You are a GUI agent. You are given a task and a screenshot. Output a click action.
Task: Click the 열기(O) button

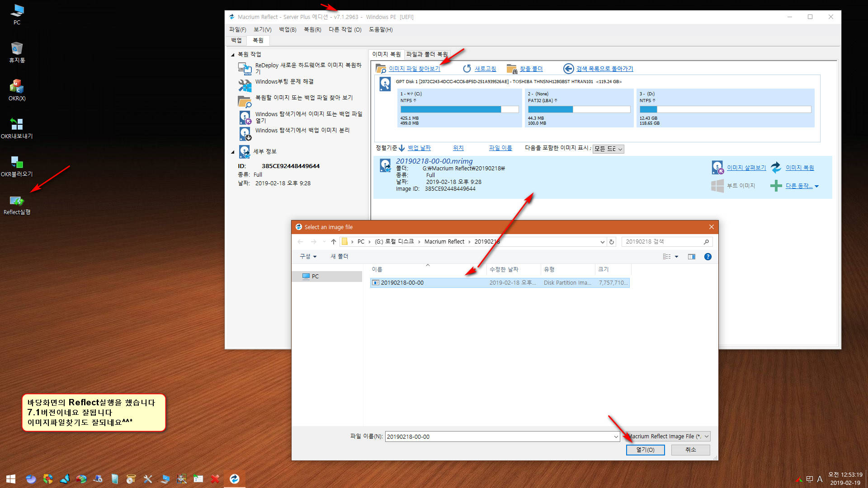(645, 450)
